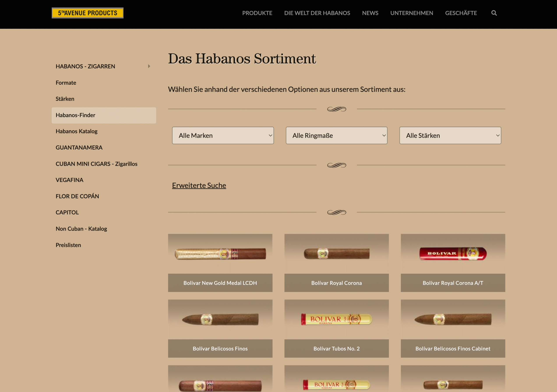The image size is (557, 392).
Task: Open Bolivar New Gold Medal LCDH image
Action: coord(220,254)
